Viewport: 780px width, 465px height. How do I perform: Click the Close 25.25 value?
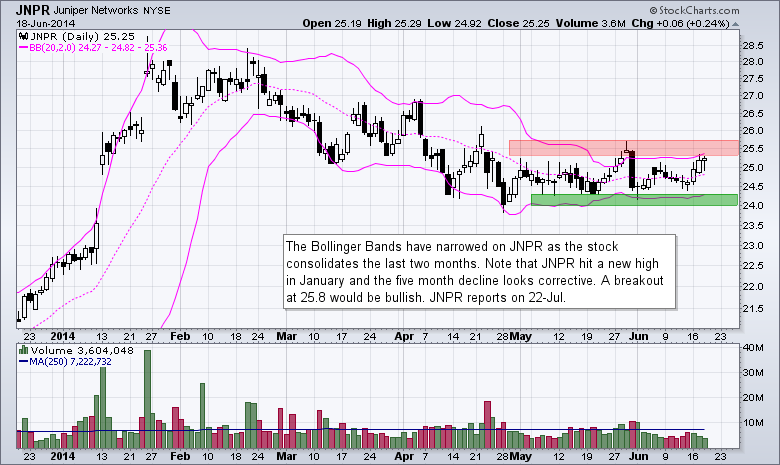point(518,23)
